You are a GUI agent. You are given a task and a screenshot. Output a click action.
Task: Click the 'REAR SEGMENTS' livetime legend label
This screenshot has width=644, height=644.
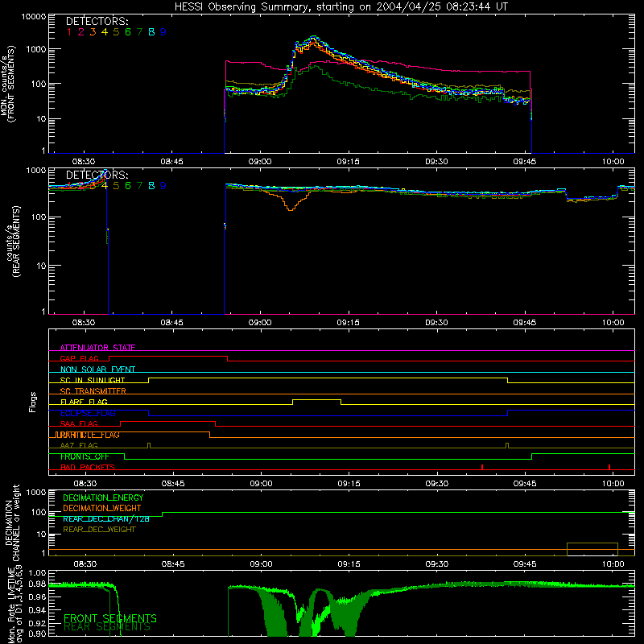coord(107,627)
